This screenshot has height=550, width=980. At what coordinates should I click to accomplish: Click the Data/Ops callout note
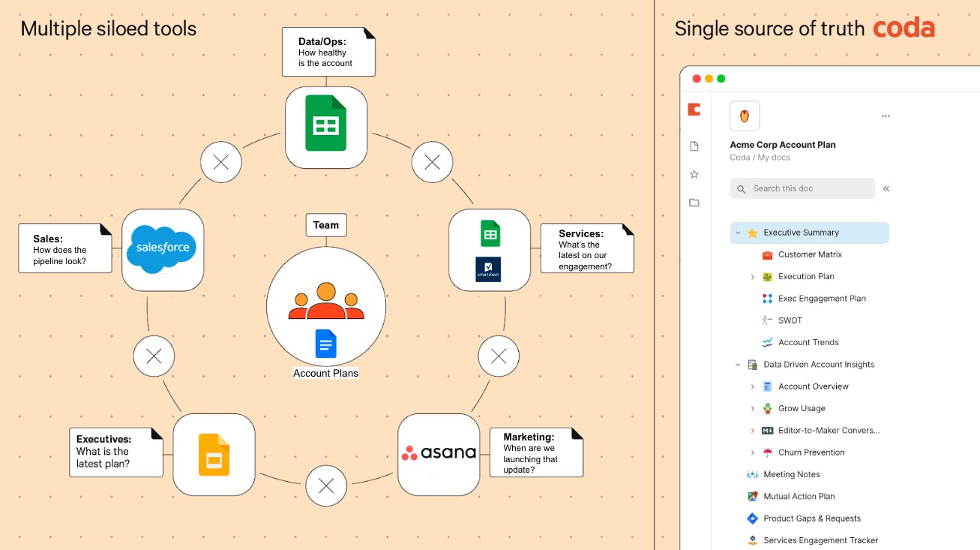[x=328, y=53]
